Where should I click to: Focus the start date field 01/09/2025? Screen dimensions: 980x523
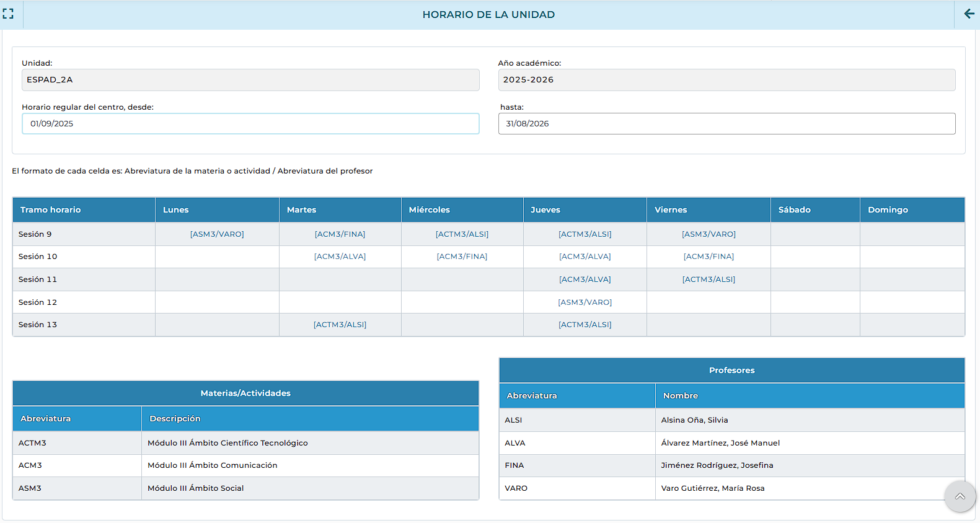(x=250, y=124)
